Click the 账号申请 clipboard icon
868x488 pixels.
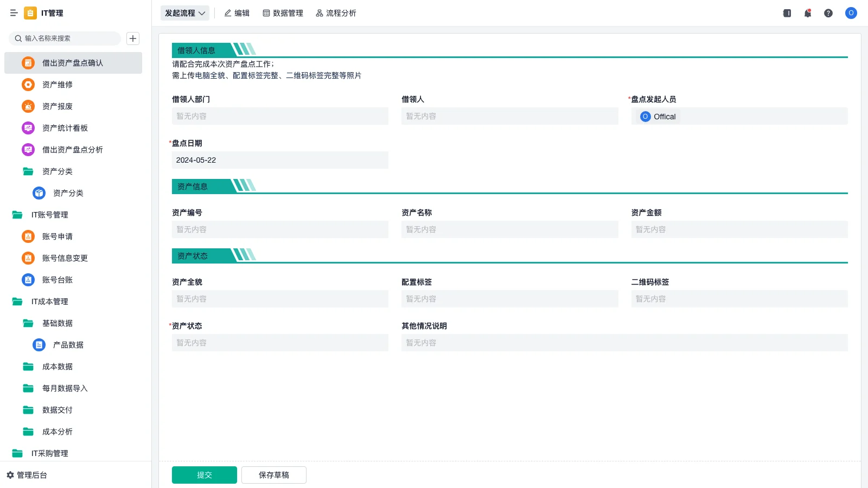(28, 236)
